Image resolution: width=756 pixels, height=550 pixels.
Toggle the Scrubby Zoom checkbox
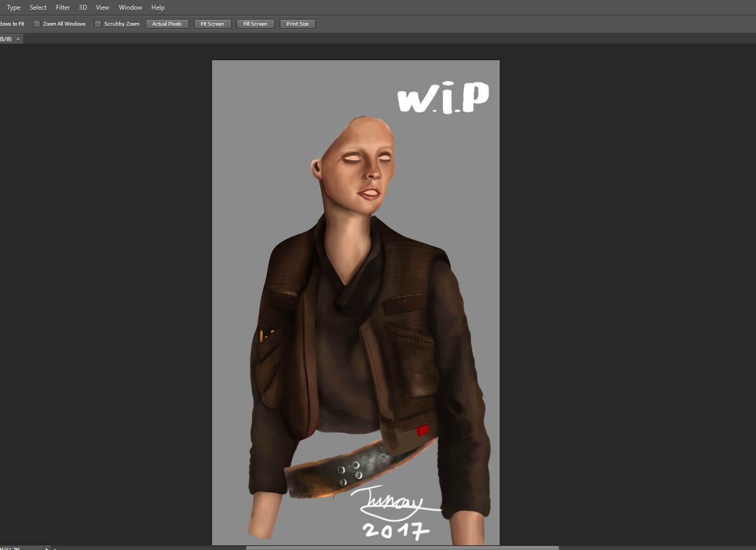(98, 24)
